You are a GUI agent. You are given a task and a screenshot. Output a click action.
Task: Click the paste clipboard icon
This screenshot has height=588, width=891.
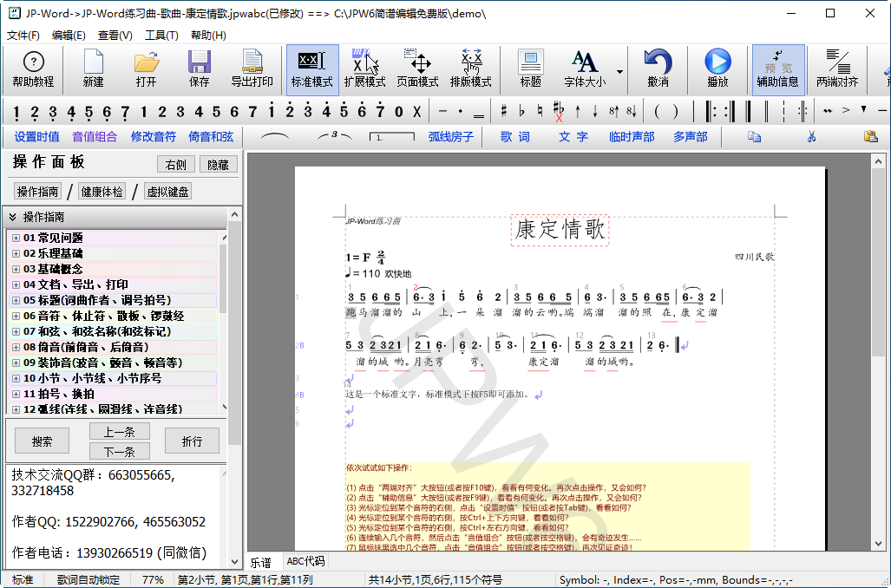(x=870, y=136)
